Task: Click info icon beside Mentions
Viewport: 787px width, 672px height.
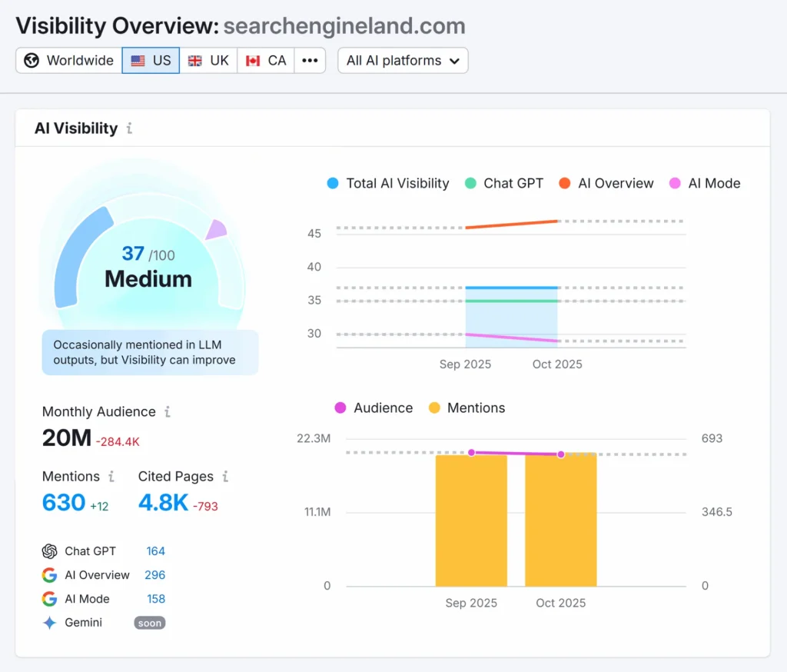Action: [111, 477]
